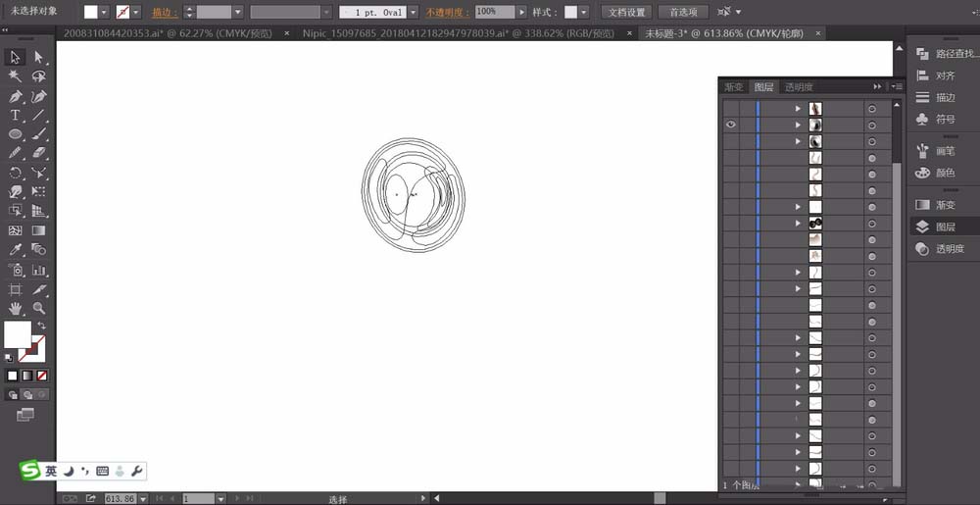Select the Magic Wand tool

[15, 76]
